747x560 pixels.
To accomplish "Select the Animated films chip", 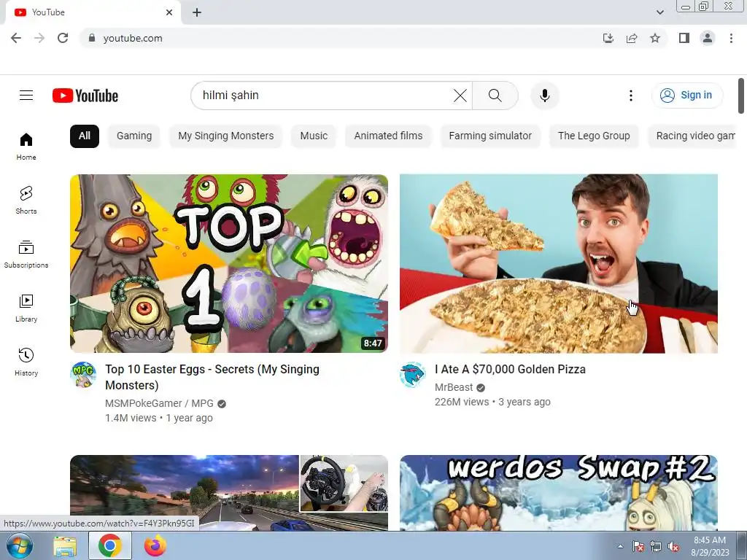I will point(388,136).
